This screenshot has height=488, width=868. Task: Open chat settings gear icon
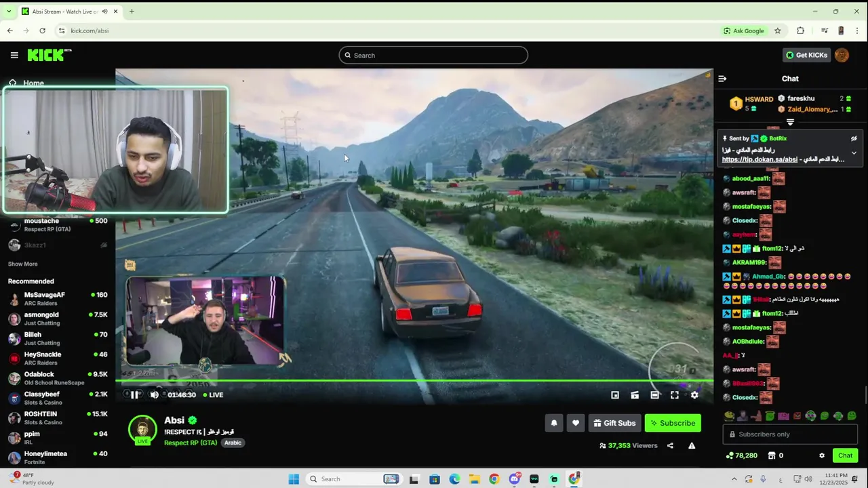pyautogui.click(x=822, y=455)
